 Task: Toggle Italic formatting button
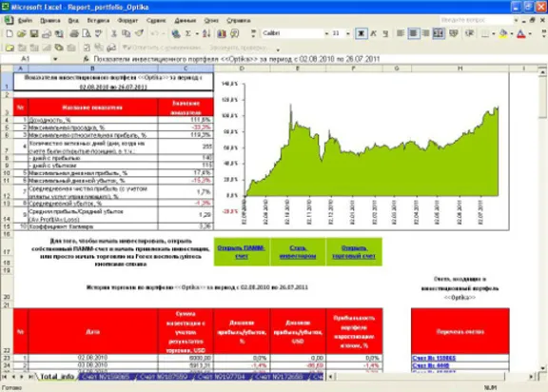(374, 33)
